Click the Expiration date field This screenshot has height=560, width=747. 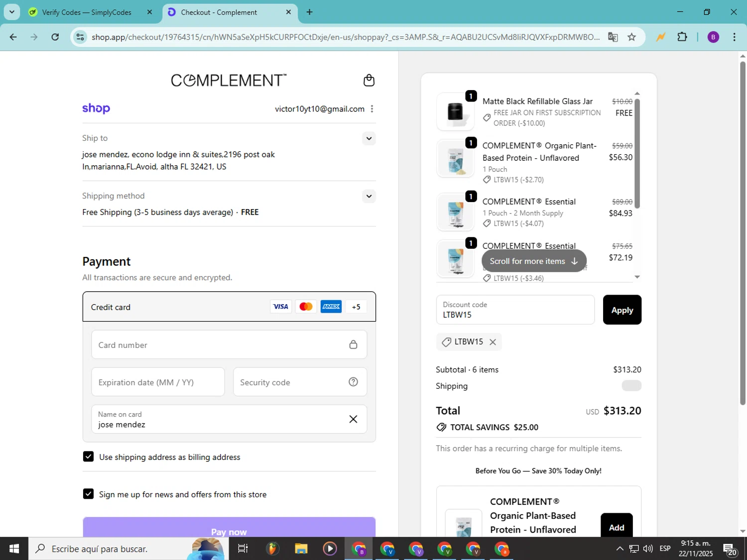click(x=158, y=382)
